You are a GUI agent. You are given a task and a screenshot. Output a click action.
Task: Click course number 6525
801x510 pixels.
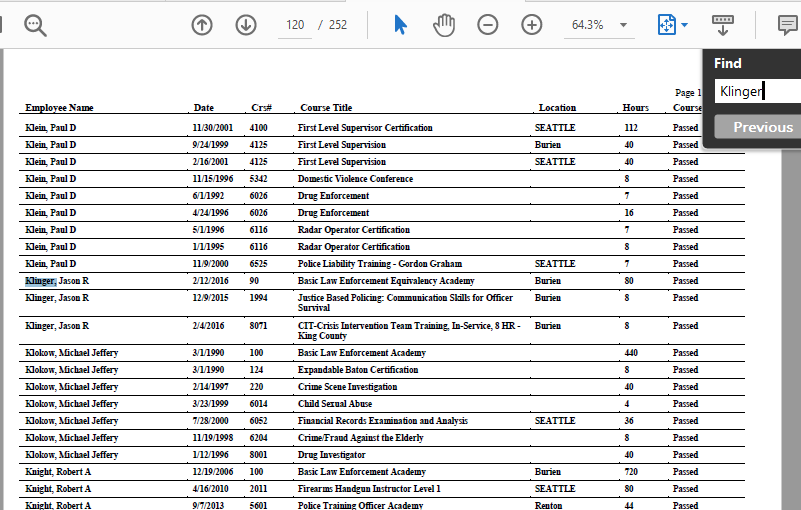pos(258,264)
